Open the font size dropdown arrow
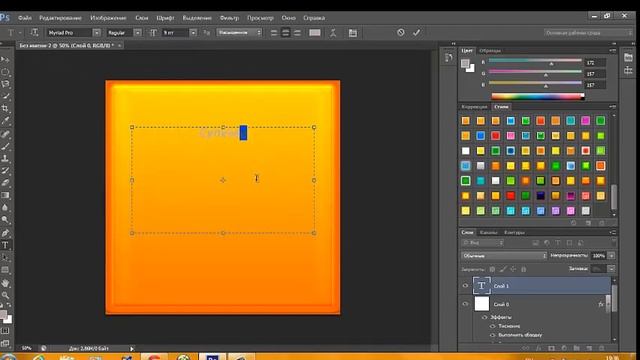The height and width of the screenshot is (360, 640). [193, 32]
